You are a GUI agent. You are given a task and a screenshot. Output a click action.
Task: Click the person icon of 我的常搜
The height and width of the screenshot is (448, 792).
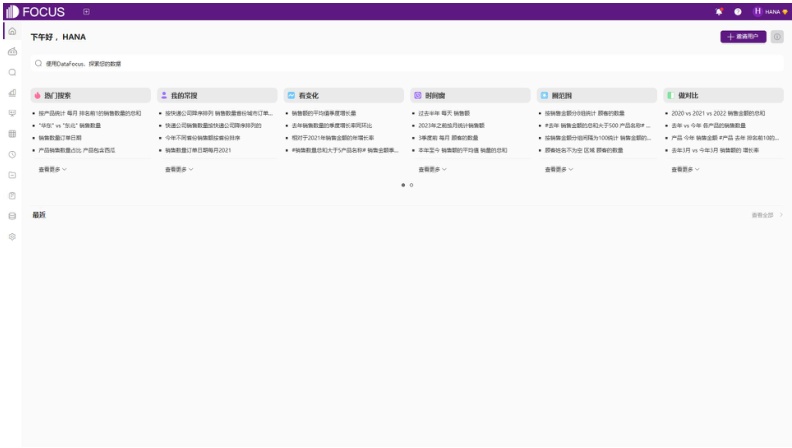(x=164, y=95)
